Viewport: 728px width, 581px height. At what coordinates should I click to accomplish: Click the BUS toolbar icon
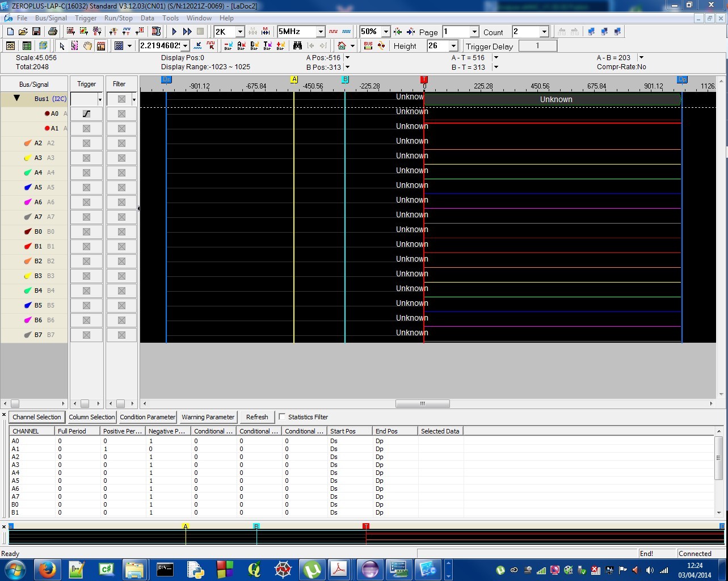click(368, 46)
